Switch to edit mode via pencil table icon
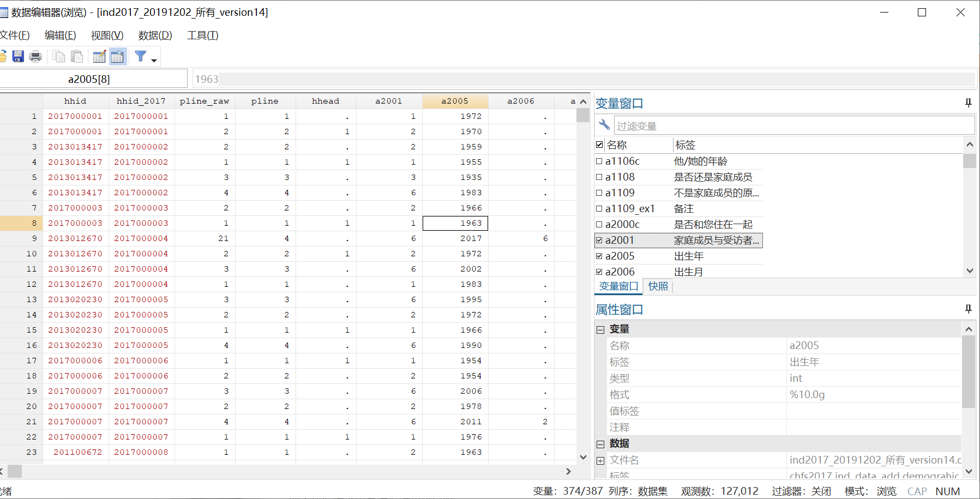Image resolution: width=980 pixels, height=499 pixels. (99, 56)
